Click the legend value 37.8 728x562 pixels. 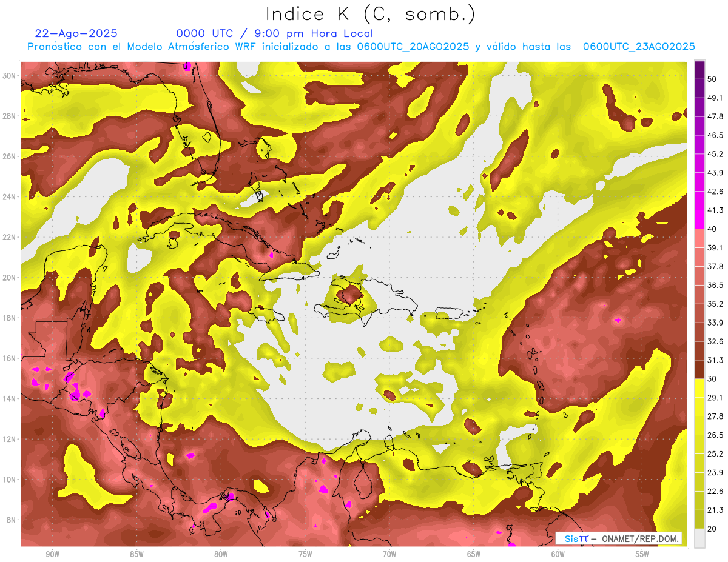(x=715, y=266)
